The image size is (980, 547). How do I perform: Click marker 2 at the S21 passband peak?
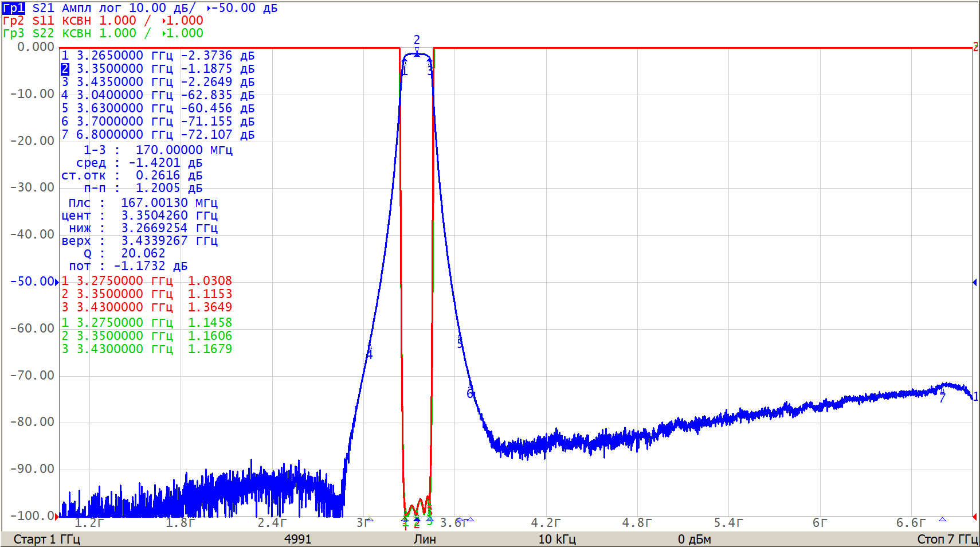(417, 53)
